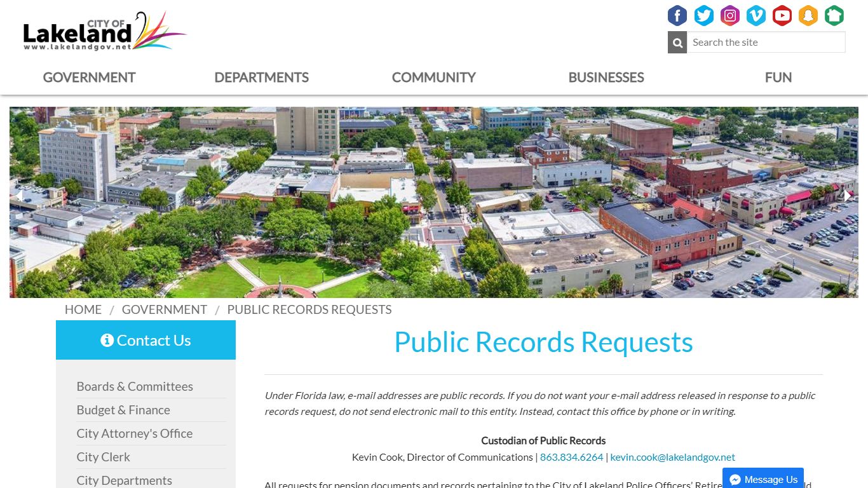Open the FUN main menu
This screenshot has height=488, width=868.
tap(778, 78)
